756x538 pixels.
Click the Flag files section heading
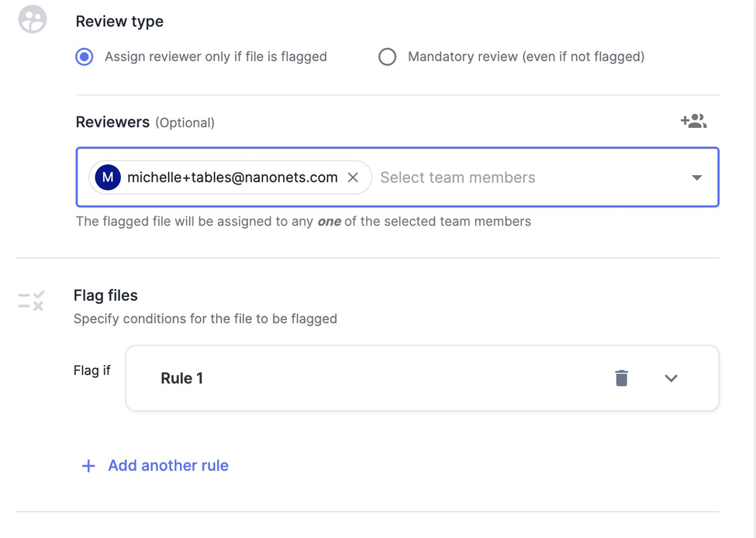[x=105, y=295]
